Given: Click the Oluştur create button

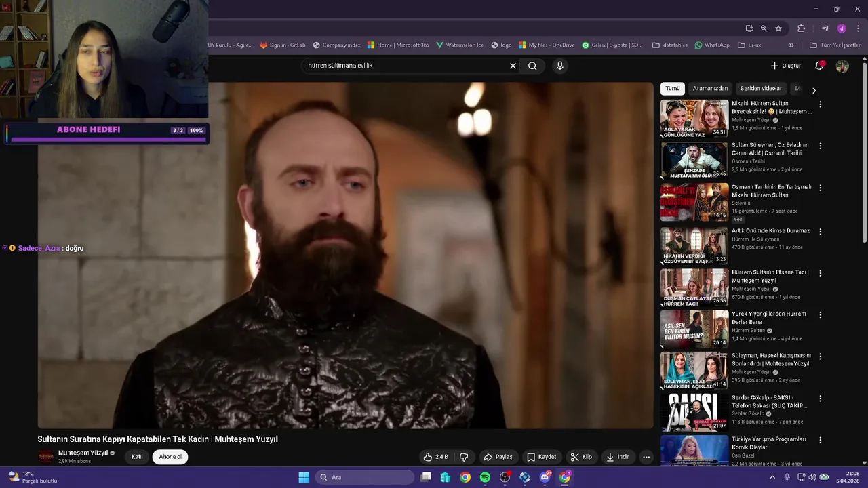Looking at the screenshot, I should point(786,66).
